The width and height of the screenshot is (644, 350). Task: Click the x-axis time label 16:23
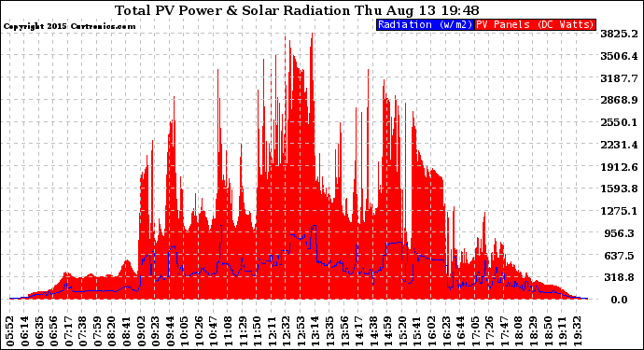445,331
